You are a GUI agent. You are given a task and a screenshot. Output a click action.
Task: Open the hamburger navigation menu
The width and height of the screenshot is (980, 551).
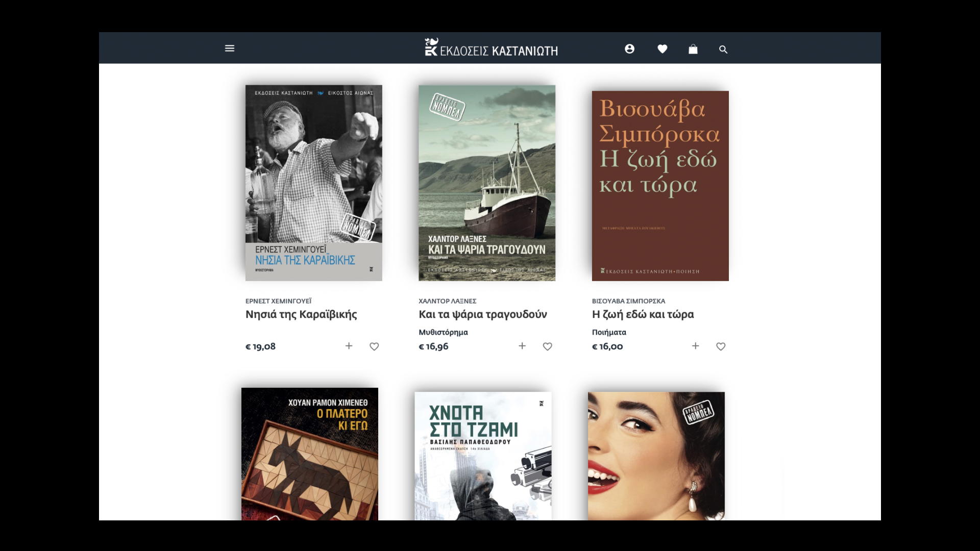230,48
